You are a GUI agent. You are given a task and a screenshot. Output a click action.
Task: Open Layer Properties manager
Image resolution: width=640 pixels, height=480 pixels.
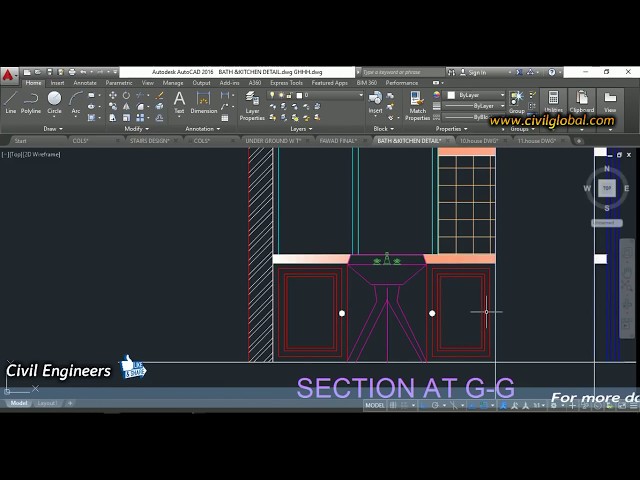click(x=252, y=106)
